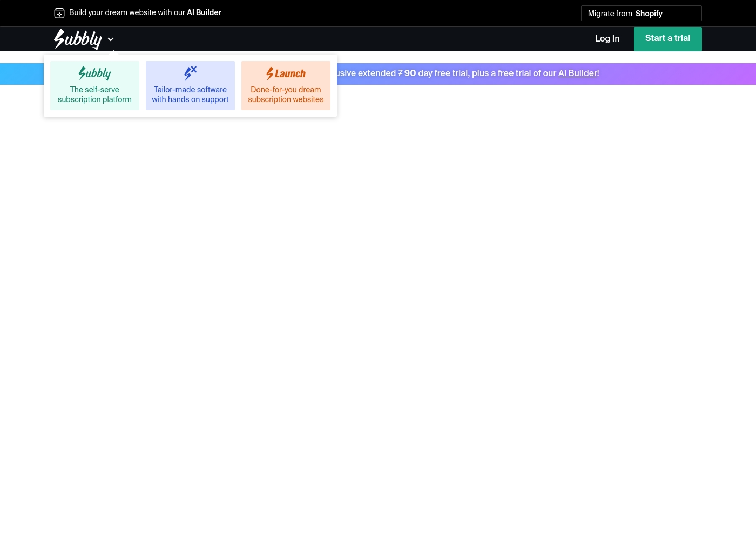Open the self-serve subscription platform card
Viewport: 756px width, 540px height.
[x=94, y=85]
